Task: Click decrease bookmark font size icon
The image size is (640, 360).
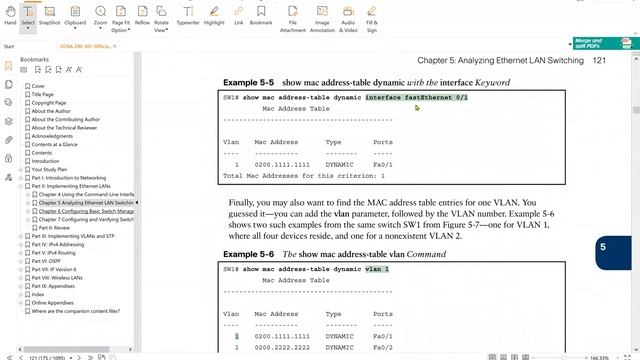Action: [x=79, y=70]
